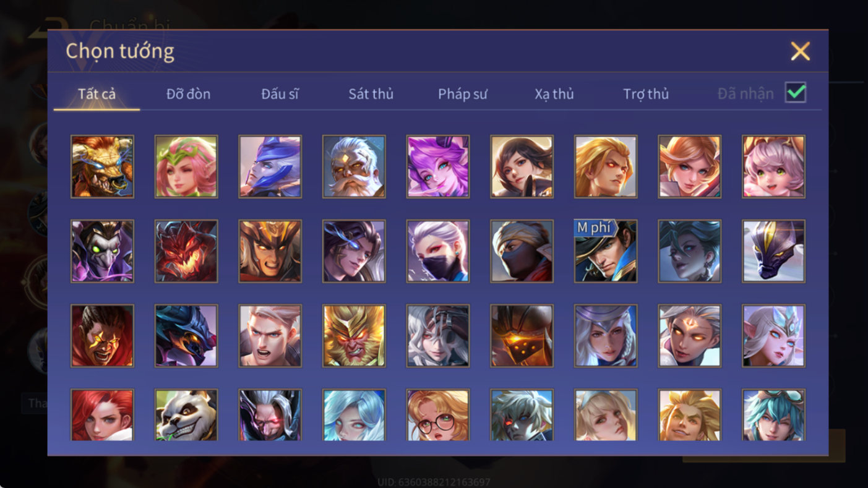Select the masked ninja with headband portrait
Viewport: 868px width, 488px height.
click(x=522, y=251)
